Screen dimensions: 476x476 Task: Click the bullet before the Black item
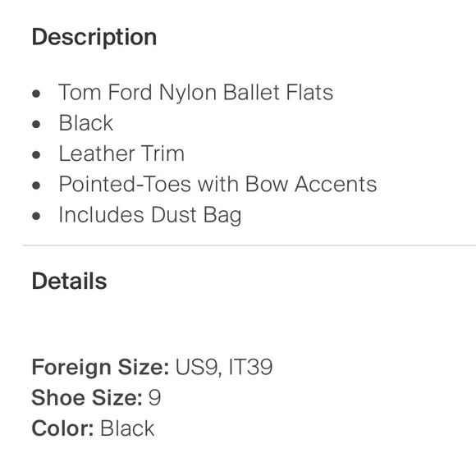36,124
